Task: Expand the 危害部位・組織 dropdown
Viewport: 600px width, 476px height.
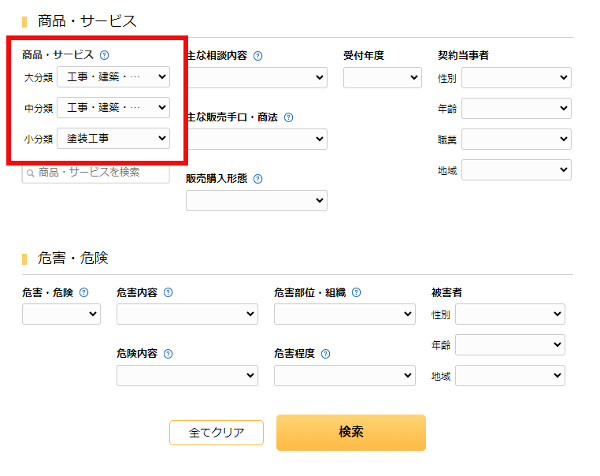Action: point(345,314)
